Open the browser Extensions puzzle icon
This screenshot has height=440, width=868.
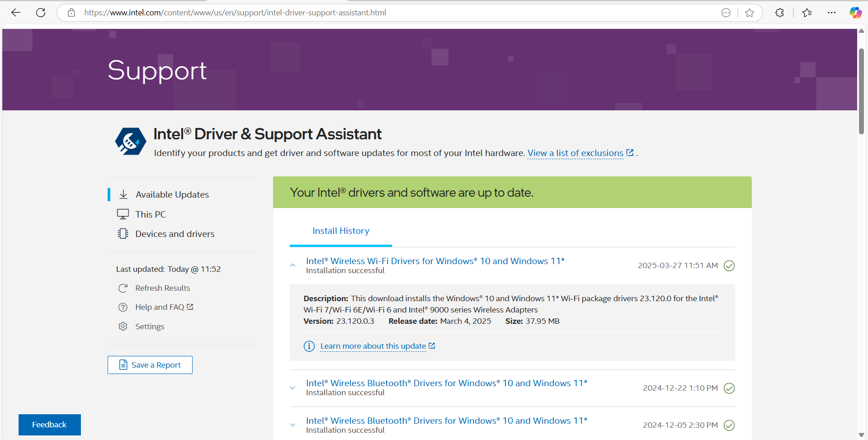coord(780,13)
